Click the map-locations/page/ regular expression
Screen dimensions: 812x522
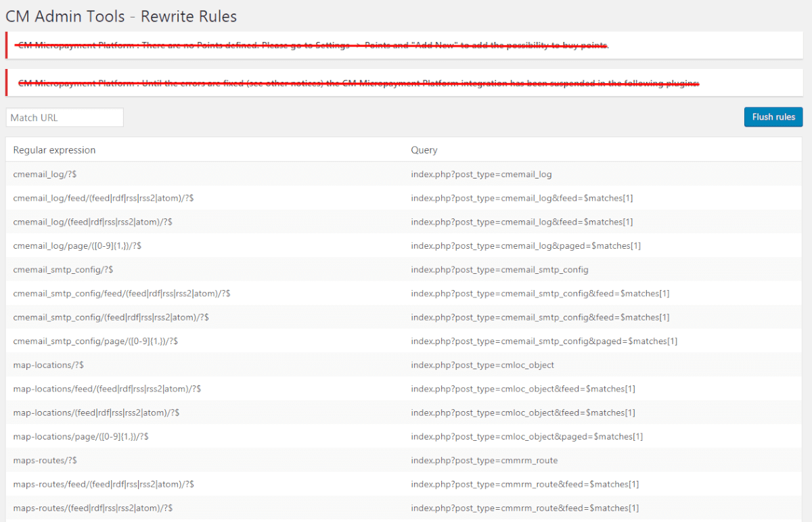click(81, 437)
